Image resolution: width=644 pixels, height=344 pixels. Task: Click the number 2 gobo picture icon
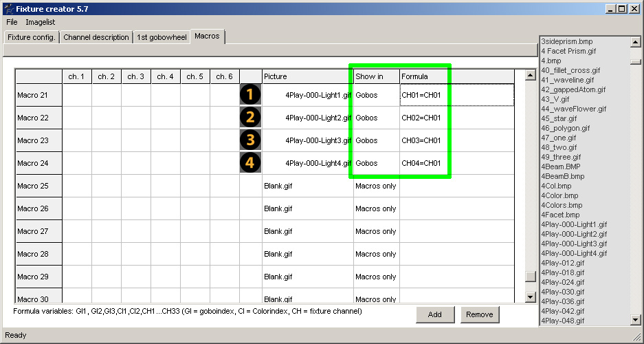click(251, 118)
